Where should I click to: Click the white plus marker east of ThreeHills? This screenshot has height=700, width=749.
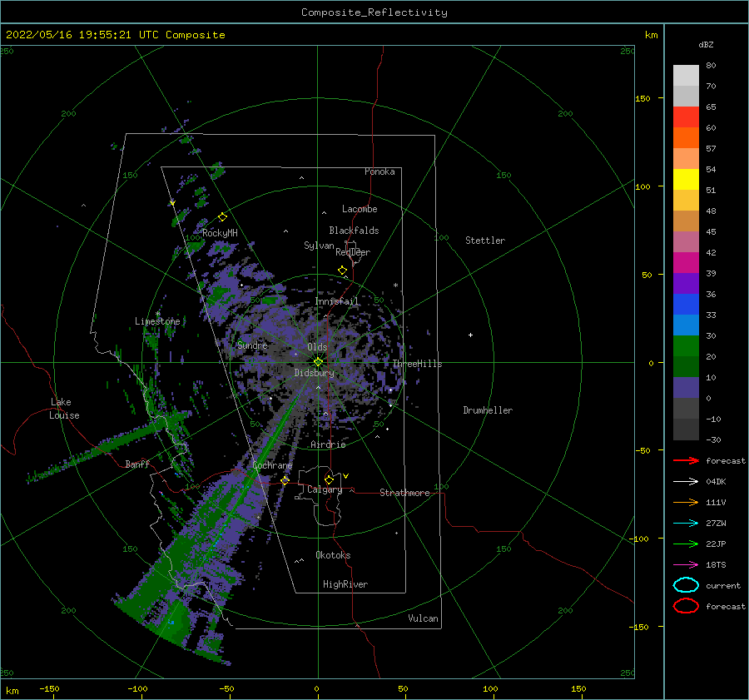[470, 335]
